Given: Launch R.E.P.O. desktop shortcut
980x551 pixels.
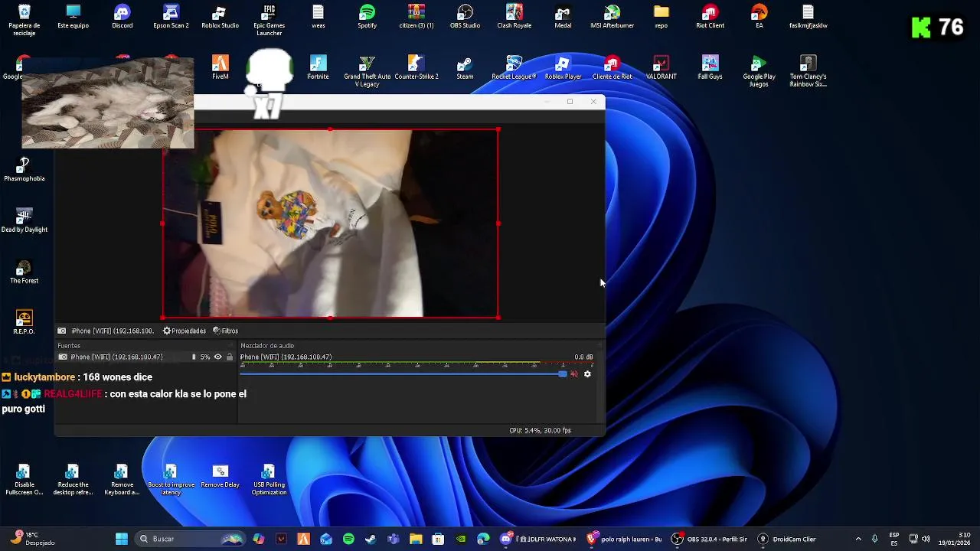Looking at the screenshot, I should 24,322.
